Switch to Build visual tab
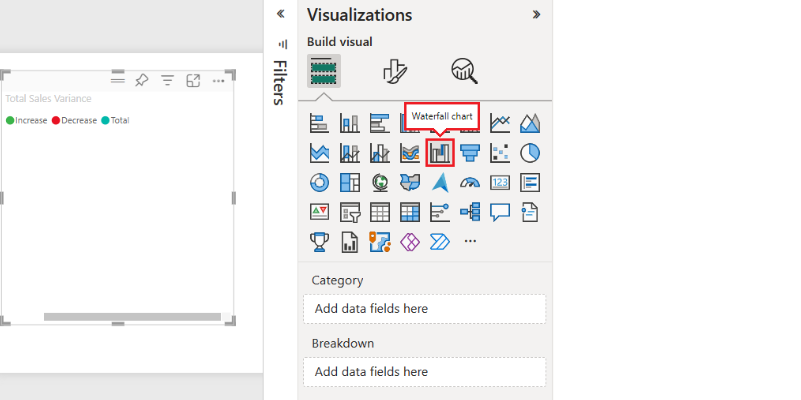This screenshot has width=801, height=400. [324, 71]
